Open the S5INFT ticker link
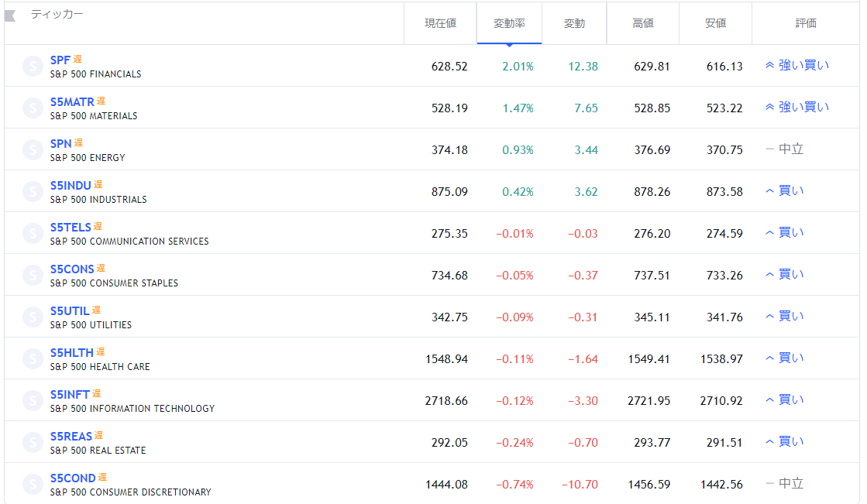Screen dimensions: 867x504 tap(70, 395)
